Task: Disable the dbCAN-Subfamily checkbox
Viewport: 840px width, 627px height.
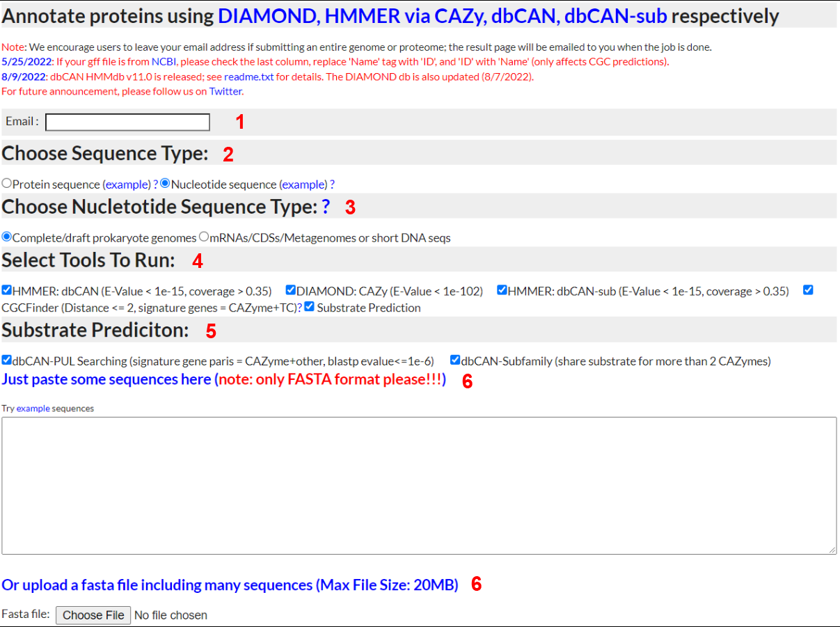Action: (455, 360)
